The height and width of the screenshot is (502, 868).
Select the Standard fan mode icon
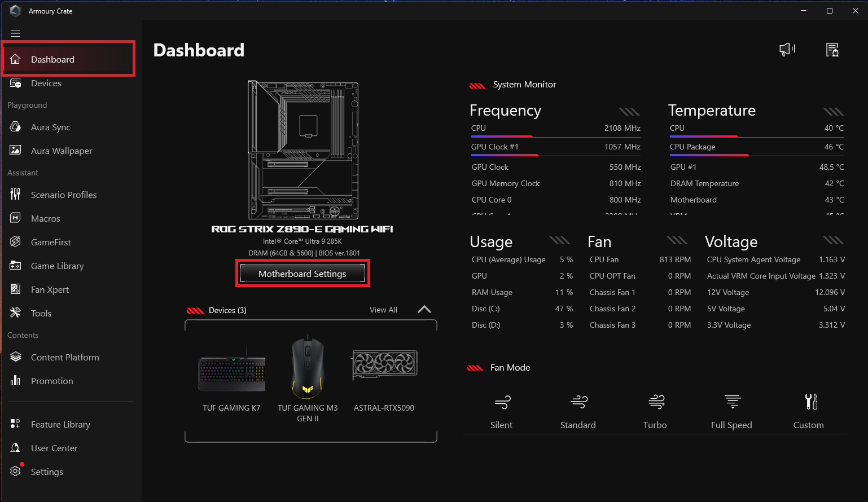[x=579, y=402]
